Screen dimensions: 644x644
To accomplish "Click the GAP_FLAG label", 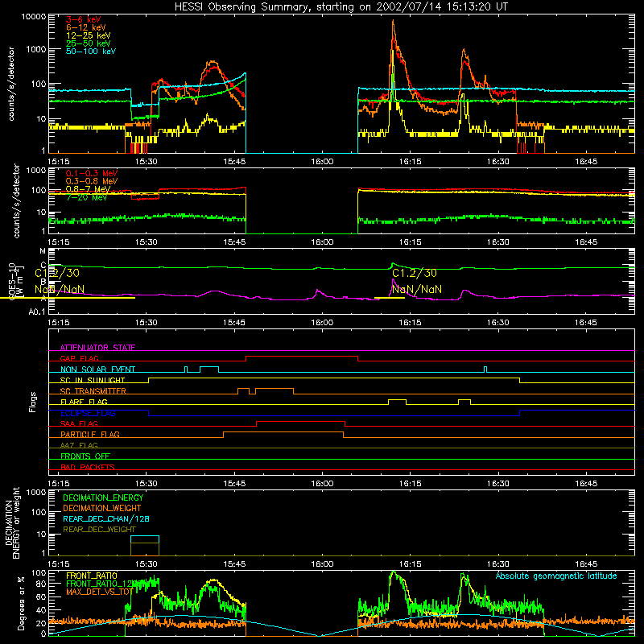I will 79,358.
